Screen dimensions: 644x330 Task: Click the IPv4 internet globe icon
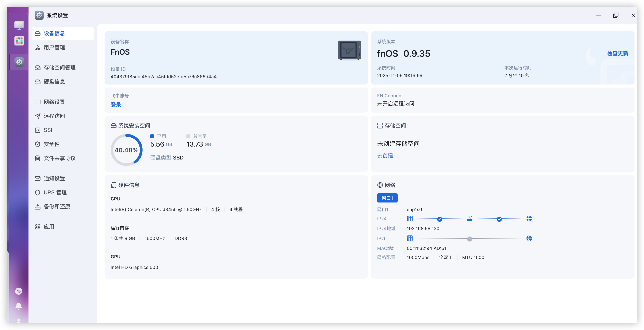click(x=529, y=219)
